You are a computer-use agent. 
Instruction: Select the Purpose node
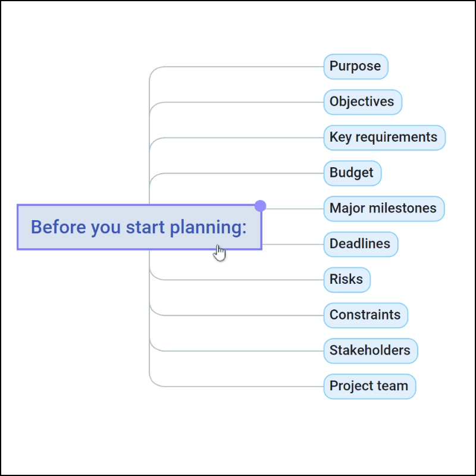355,67
